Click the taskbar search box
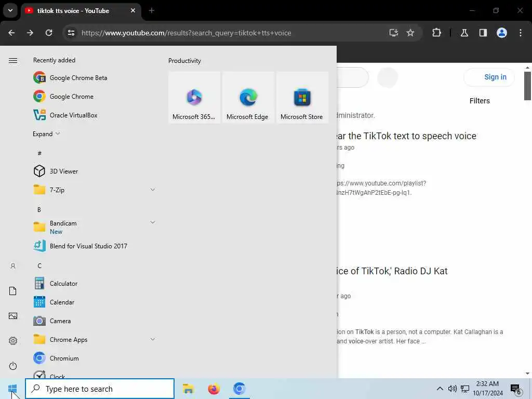Screen dimensions: 532x399 (x=100, y=389)
